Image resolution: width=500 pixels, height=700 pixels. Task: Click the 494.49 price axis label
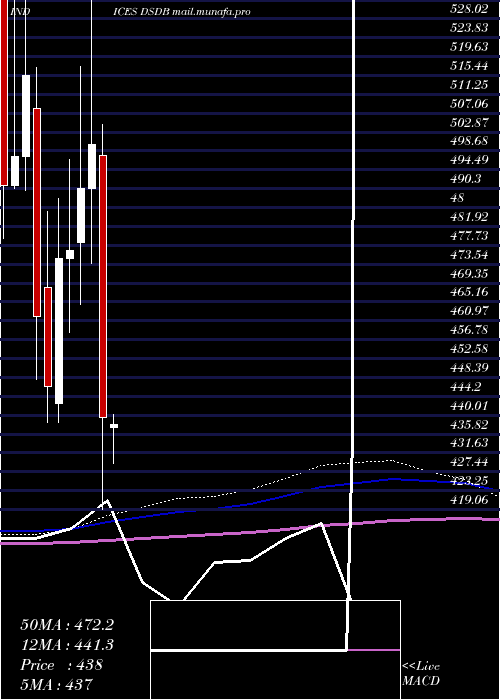[x=469, y=160]
